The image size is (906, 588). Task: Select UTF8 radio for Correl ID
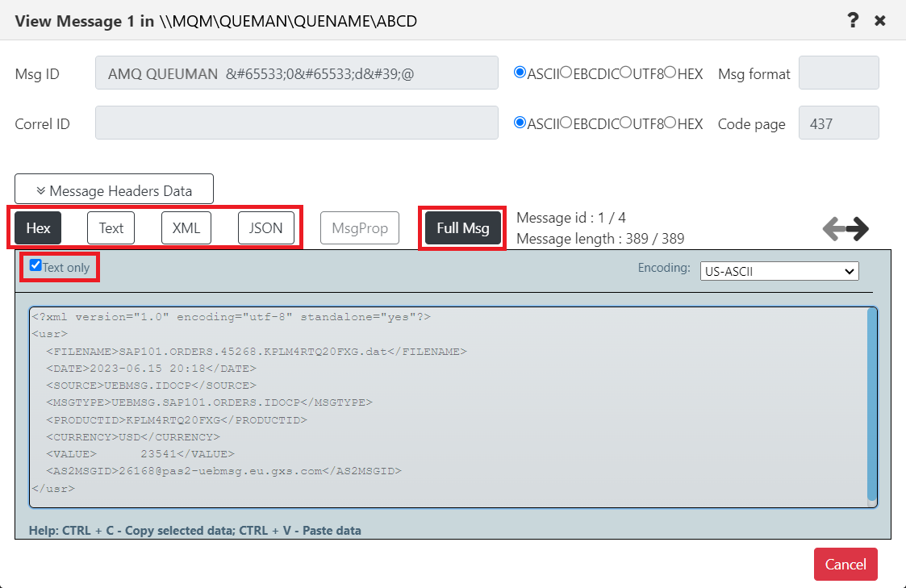[x=626, y=123]
